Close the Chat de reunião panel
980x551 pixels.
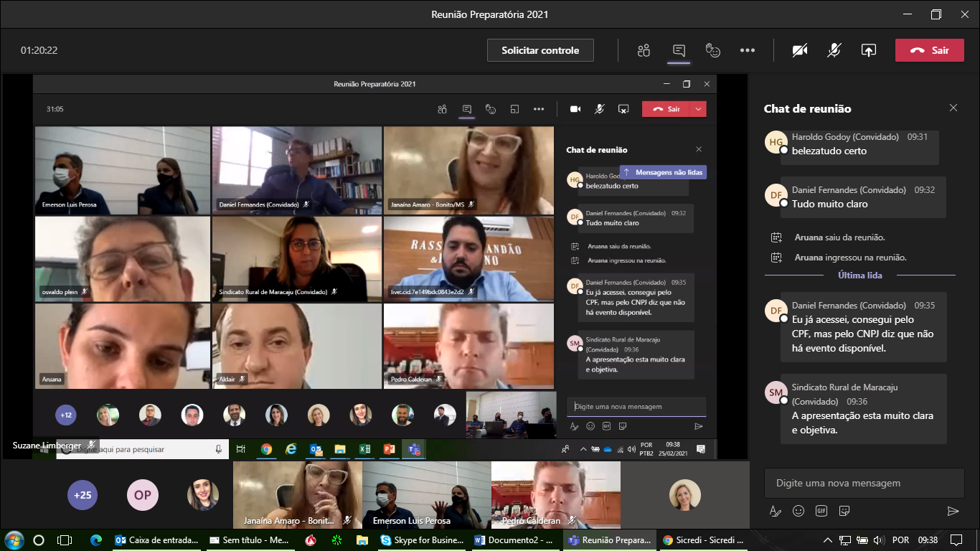(x=953, y=108)
